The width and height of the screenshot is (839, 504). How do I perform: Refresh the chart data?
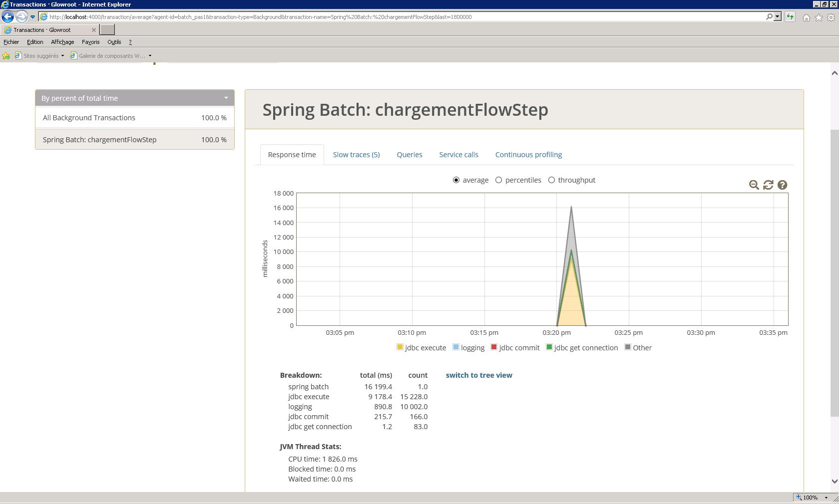point(768,185)
